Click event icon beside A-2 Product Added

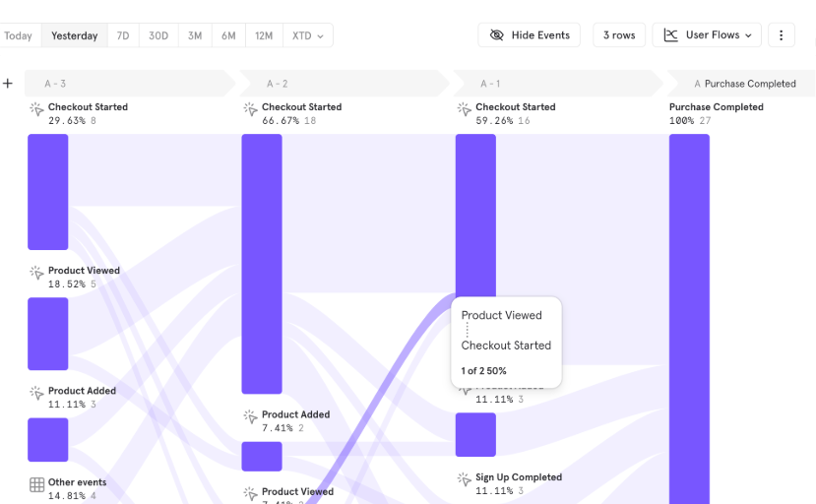click(250, 416)
